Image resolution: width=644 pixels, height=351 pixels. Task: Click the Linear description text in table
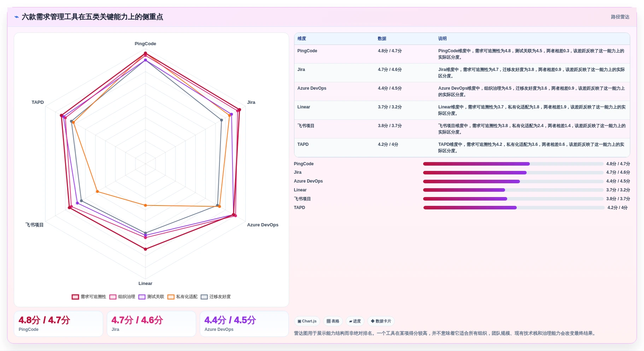click(x=532, y=110)
